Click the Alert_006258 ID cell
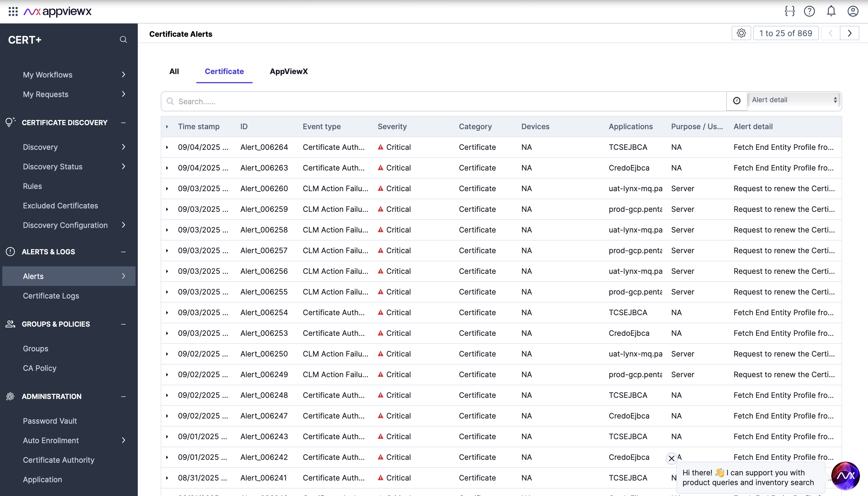This screenshot has width=868, height=496. [x=264, y=230]
